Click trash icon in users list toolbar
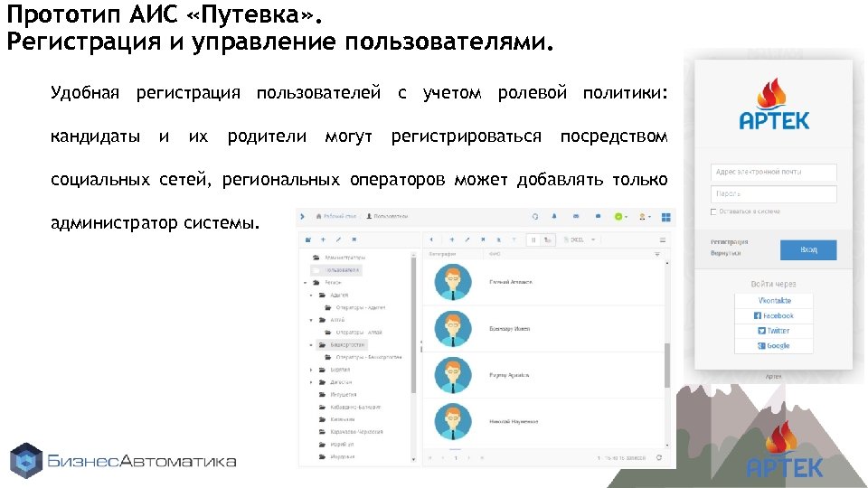Viewport: 868px width, 488px height. pyautogui.click(x=499, y=239)
